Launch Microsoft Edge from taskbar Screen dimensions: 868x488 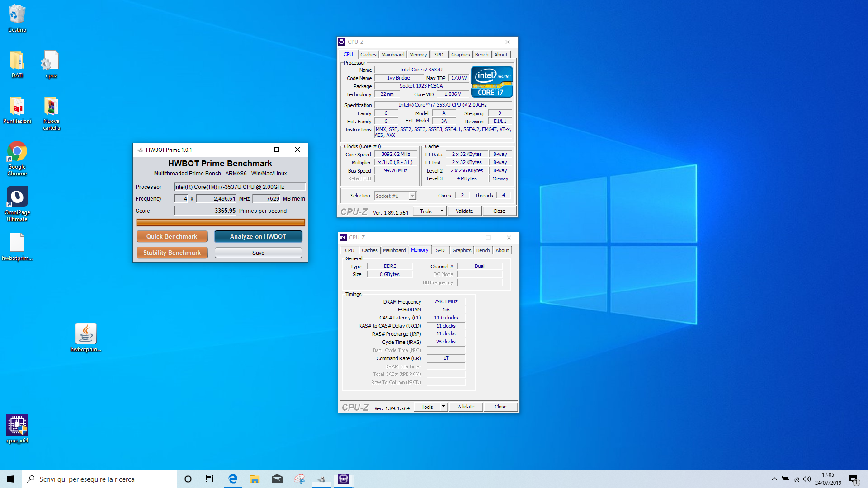point(233,479)
